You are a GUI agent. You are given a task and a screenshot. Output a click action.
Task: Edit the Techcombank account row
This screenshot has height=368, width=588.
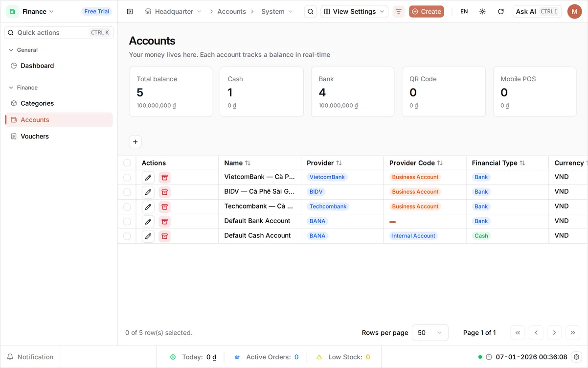pos(148,207)
